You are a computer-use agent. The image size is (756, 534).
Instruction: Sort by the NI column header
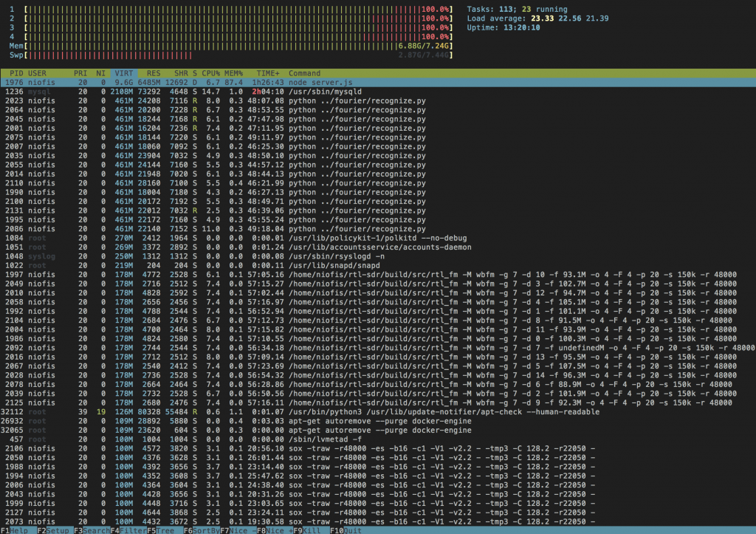pos(100,73)
